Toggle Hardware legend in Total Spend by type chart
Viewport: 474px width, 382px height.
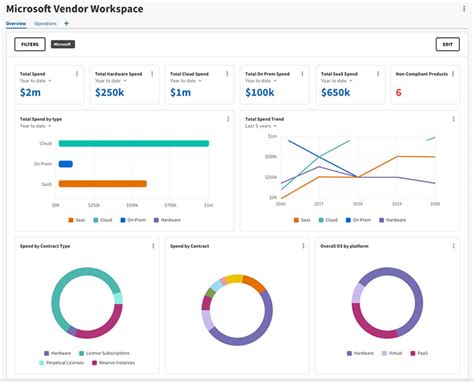coord(167,220)
